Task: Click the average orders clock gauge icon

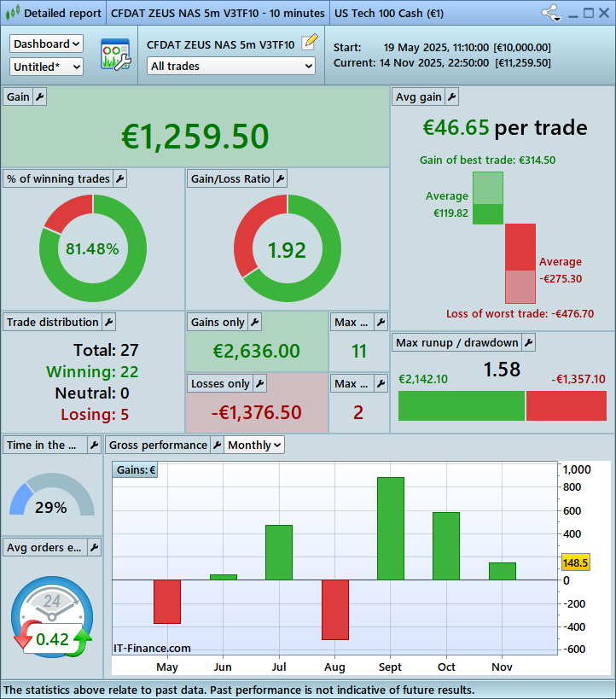Action: pos(52,617)
